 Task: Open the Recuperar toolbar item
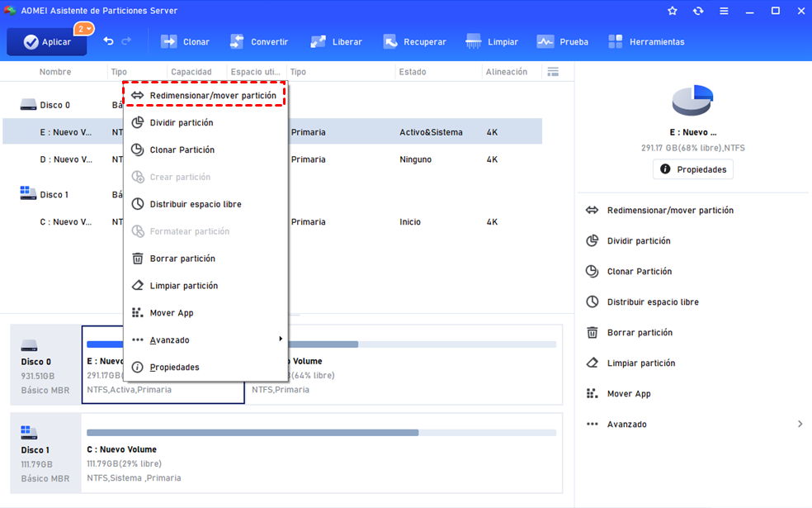(x=414, y=42)
